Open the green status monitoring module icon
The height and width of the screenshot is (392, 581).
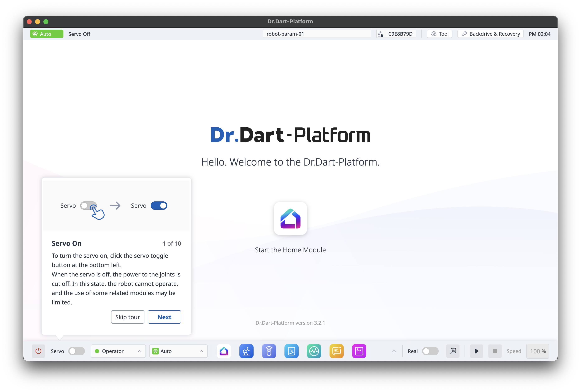coord(314,351)
